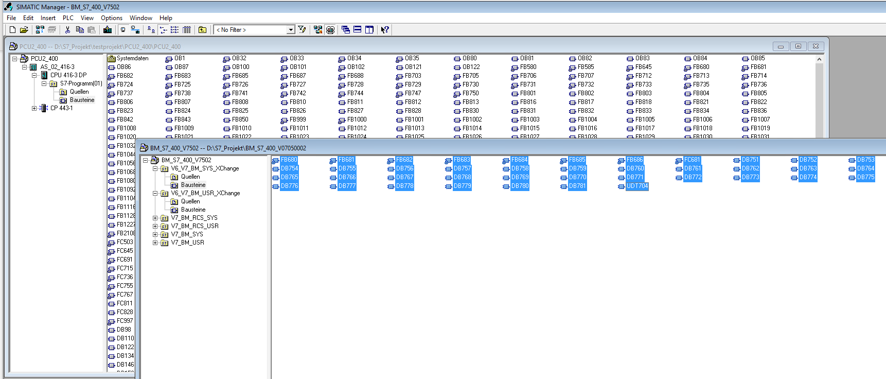Select block FC503 in the PCU2_400 window
This screenshot has width=886, height=379.
point(120,242)
